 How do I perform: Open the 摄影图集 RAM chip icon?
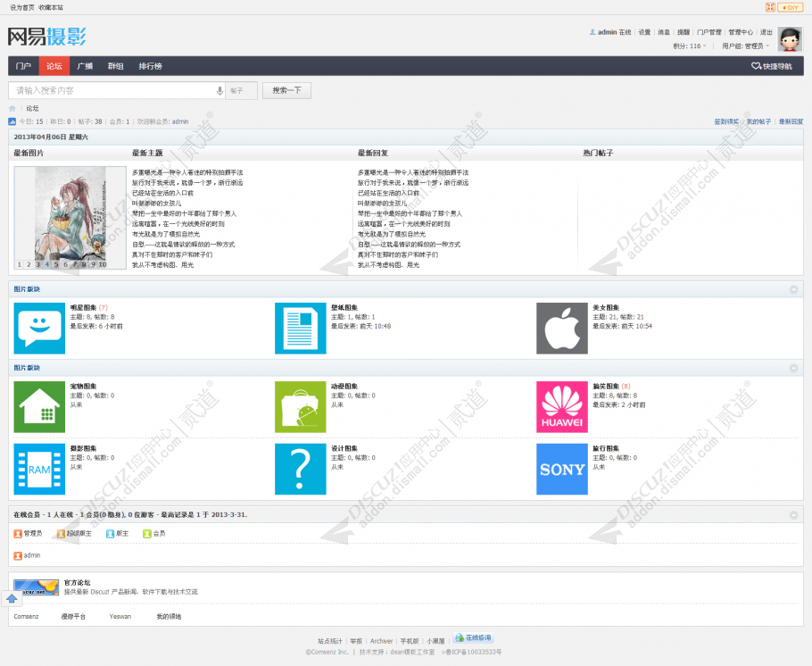point(39,469)
